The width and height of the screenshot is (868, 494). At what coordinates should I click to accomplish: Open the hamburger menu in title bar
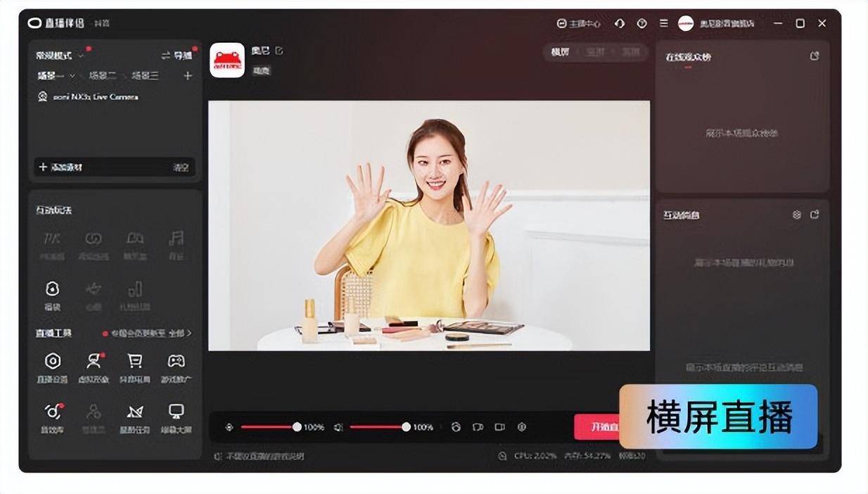(663, 23)
